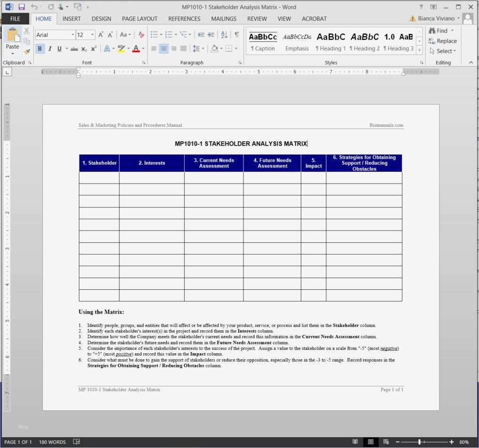Switch to INSERT tab

coord(71,19)
